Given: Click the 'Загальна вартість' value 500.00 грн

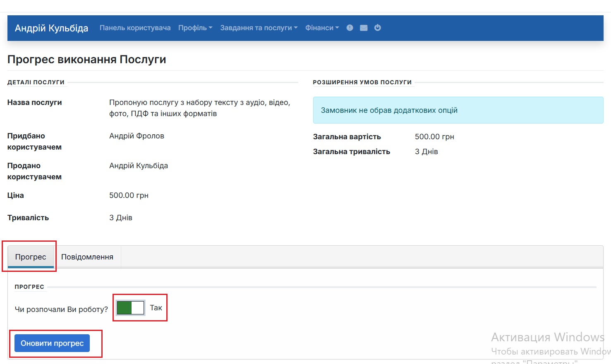Looking at the screenshot, I should click(x=434, y=136).
